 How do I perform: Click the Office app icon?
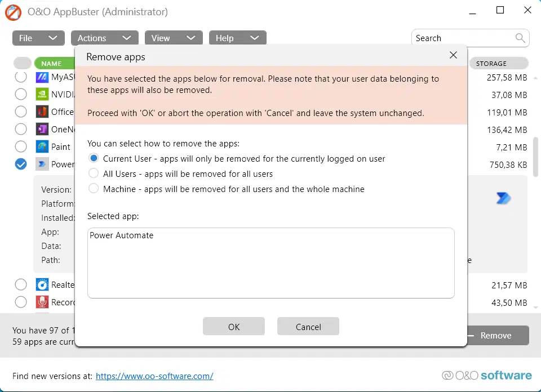click(x=42, y=112)
